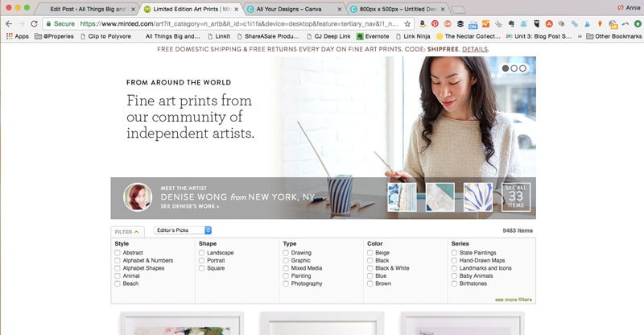This screenshot has height=335, width=644.
Task: Open the Editor's Picks sort dropdown
Action: [x=183, y=230]
